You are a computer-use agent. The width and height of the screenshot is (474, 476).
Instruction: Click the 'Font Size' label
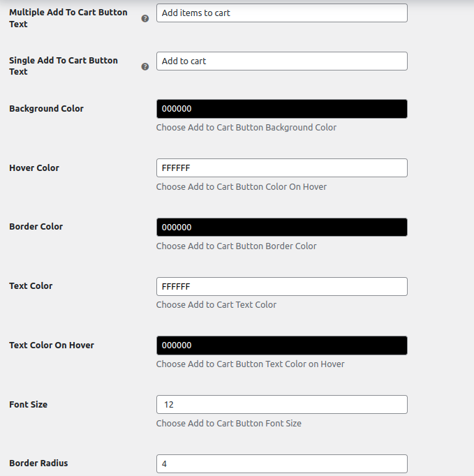(28, 405)
